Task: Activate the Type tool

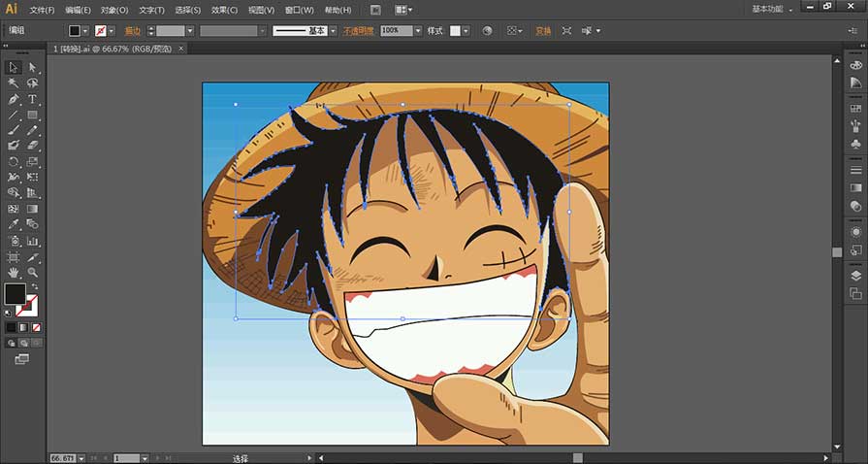Action: coord(32,99)
